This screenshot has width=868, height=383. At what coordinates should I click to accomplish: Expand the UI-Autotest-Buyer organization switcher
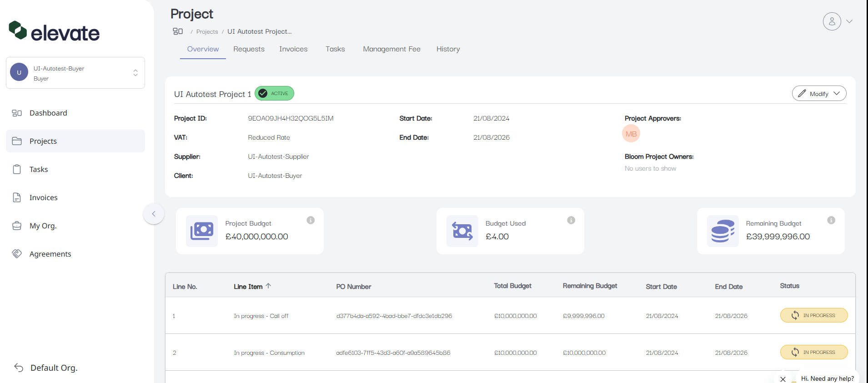point(75,73)
